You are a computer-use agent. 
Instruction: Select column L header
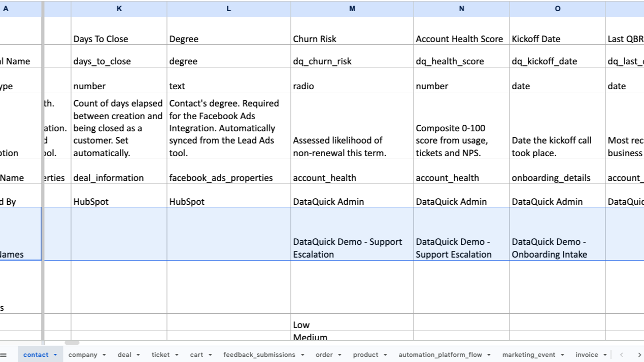pyautogui.click(x=229, y=9)
